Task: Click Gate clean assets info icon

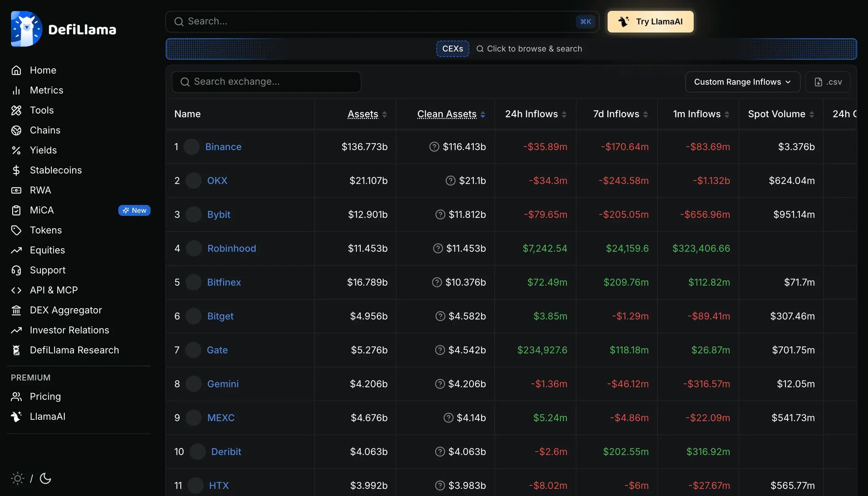Action: 440,350
